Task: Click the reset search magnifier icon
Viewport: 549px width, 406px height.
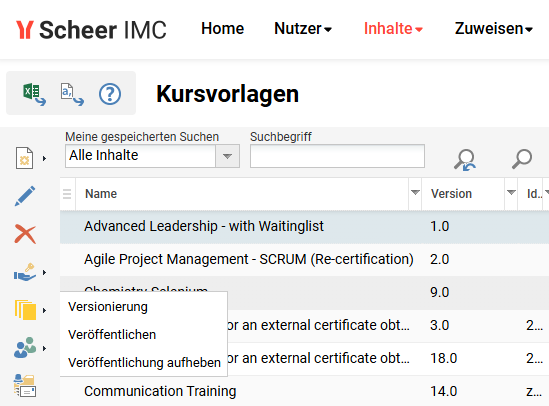Action: [x=465, y=160]
